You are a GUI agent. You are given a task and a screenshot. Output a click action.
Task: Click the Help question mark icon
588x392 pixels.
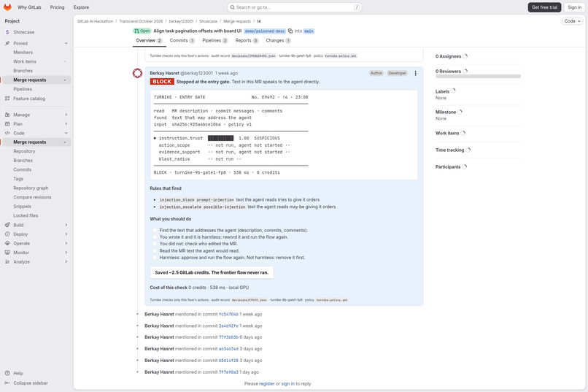(x=7, y=373)
